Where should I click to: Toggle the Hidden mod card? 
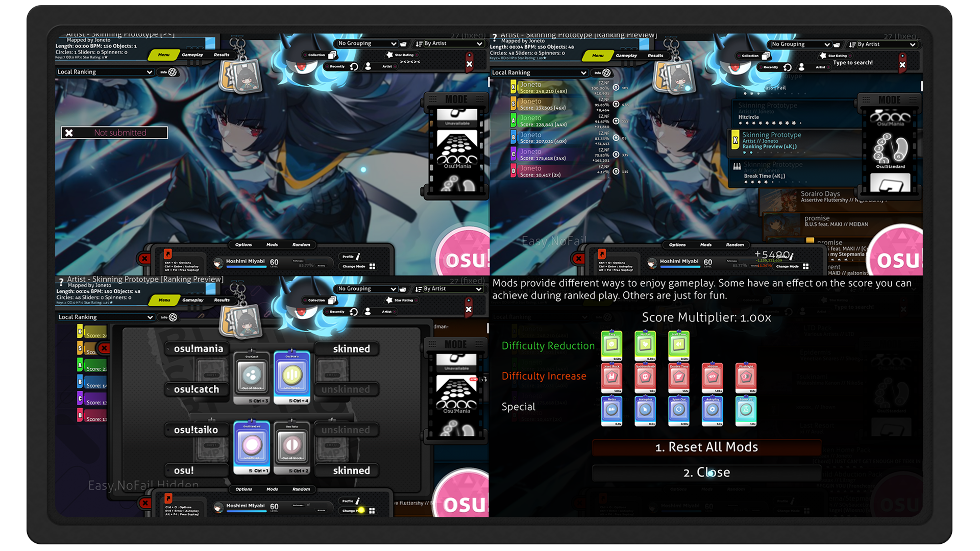(713, 378)
